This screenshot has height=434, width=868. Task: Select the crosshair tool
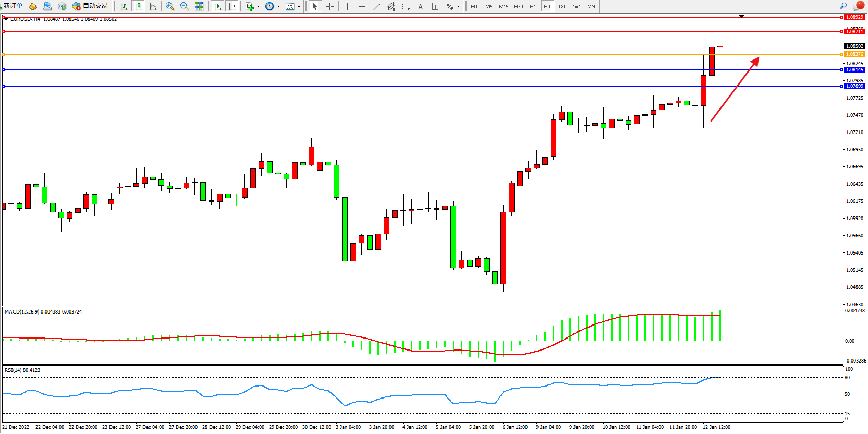point(329,6)
